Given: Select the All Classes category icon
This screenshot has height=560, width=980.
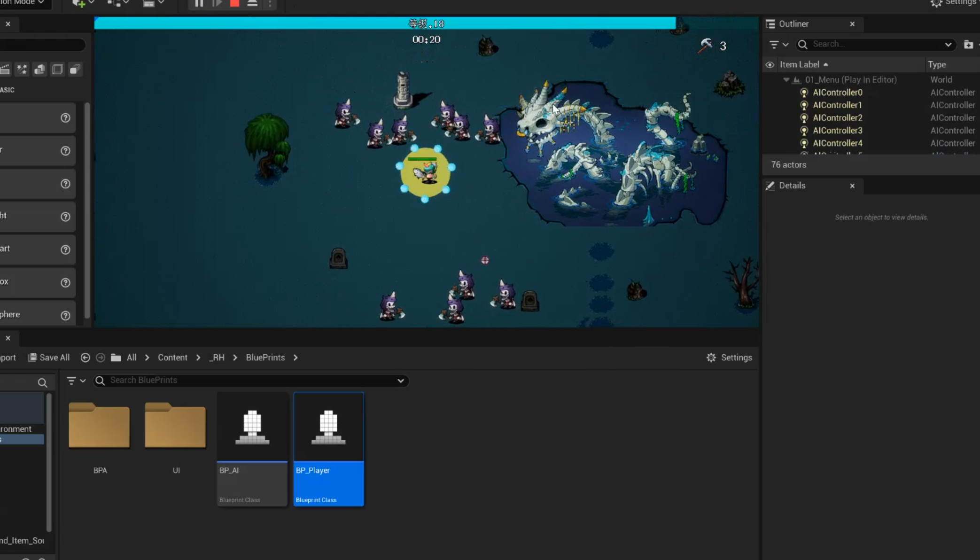Looking at the screenshot, I should [75, 70].
